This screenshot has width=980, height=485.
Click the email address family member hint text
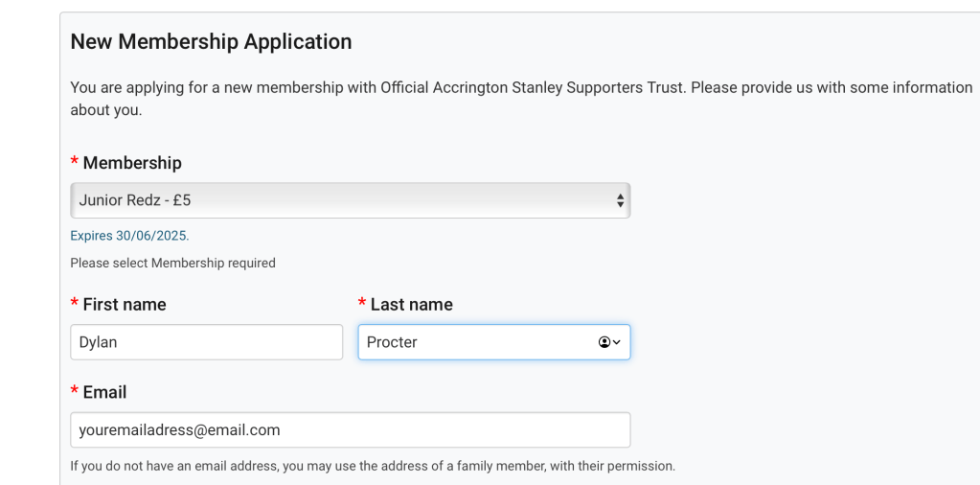(x=373, y=467)
